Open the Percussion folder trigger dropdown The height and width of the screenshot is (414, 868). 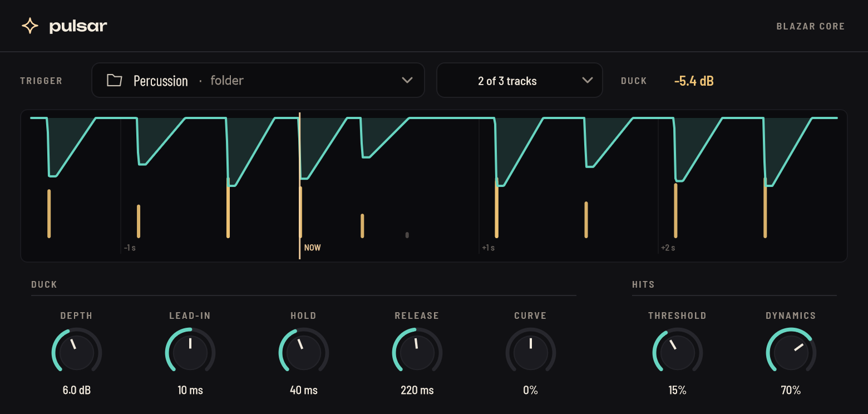coord(258,80)
